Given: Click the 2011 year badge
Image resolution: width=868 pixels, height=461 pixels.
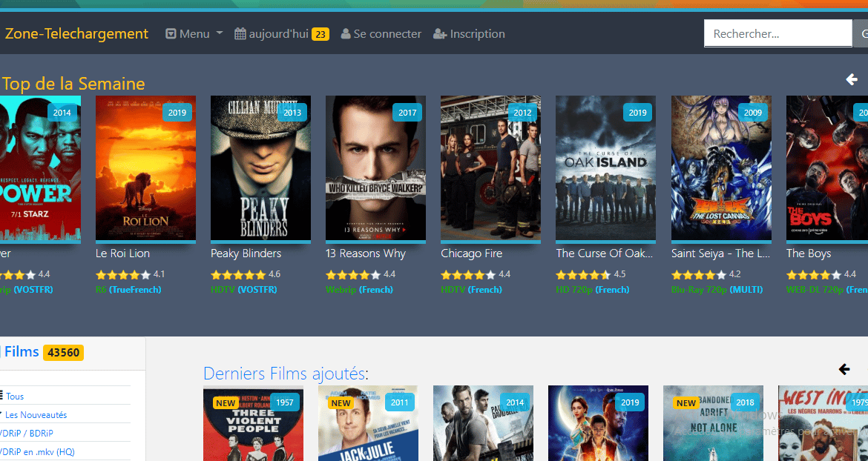Looking at the screenshot, I should point(400,402).
